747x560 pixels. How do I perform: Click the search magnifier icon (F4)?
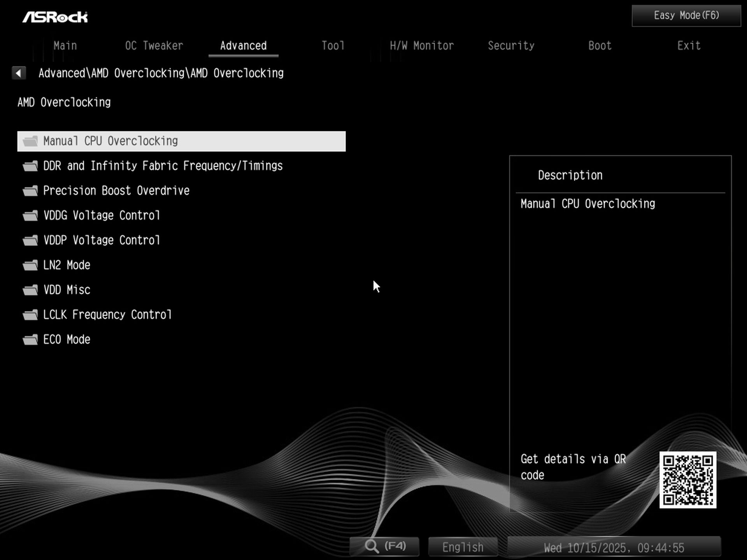click(x=372, y=546)
